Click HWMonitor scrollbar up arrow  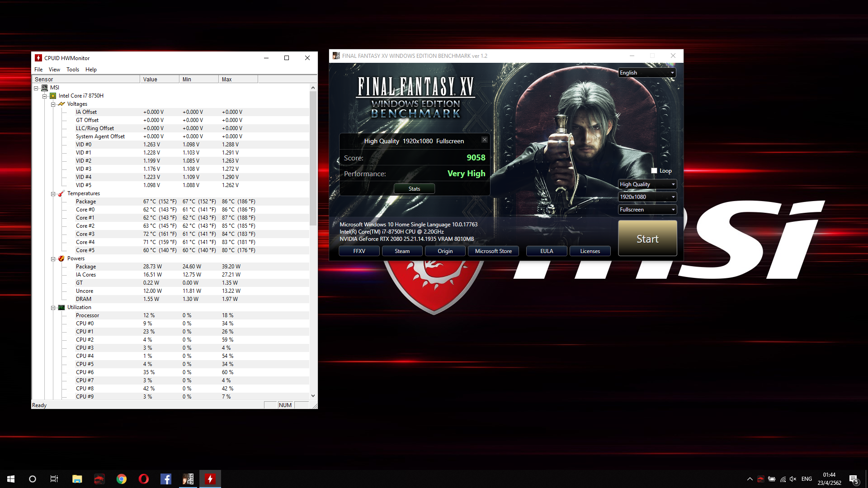pos(313,88)
